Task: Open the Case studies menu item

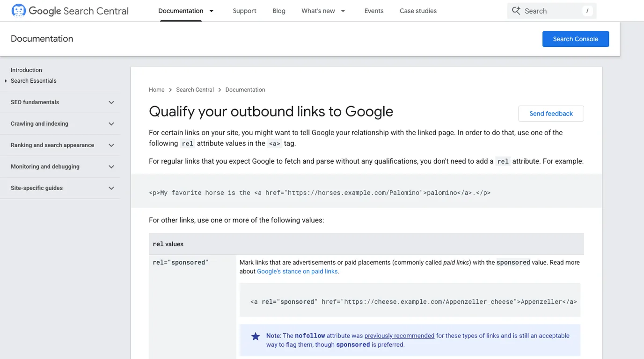Action: (418, 11)
